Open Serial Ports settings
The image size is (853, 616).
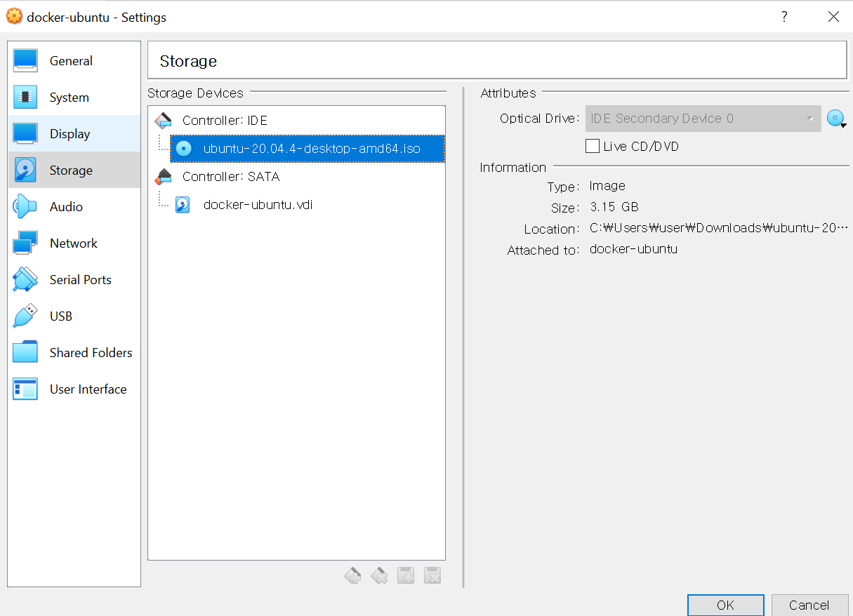pyautogui.click(x=74, y=280)
